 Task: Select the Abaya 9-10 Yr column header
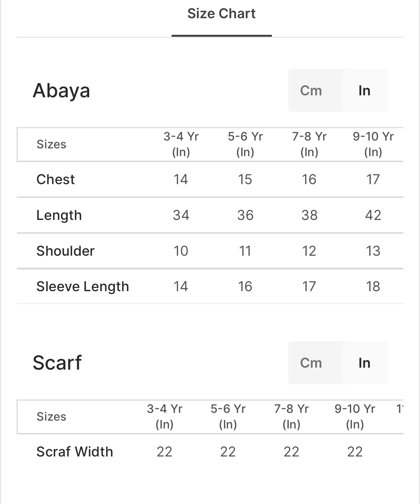tap(373, 144)
